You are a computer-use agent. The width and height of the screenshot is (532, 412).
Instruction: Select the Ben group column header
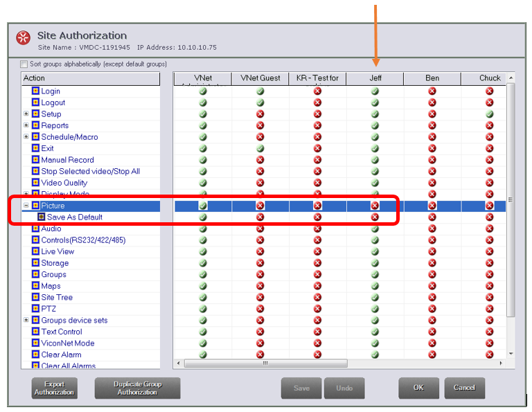point(432,78)
